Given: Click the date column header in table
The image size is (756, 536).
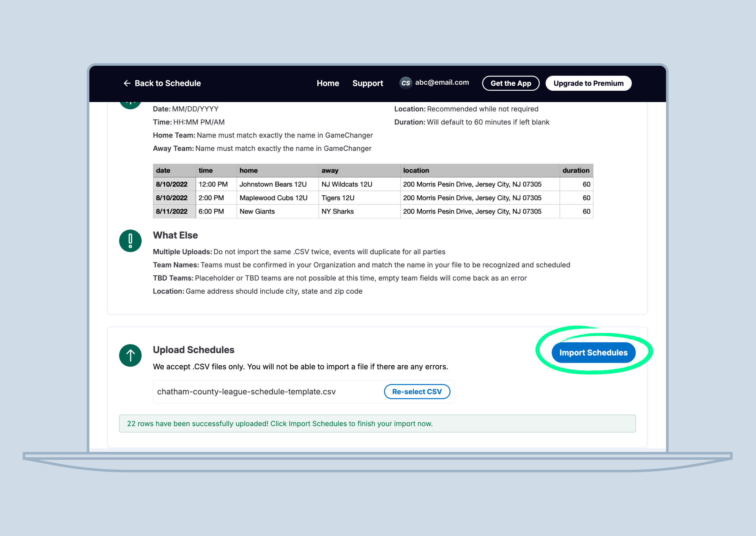Looking at the screenshot, I should (x=163, y=171).
